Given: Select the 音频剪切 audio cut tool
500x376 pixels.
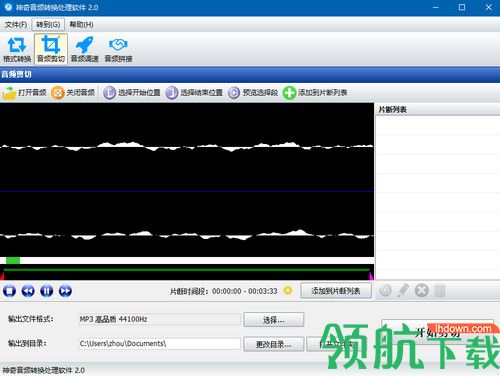Looking at the screenshot, I should pyautogui.click(x=51, y=49).
